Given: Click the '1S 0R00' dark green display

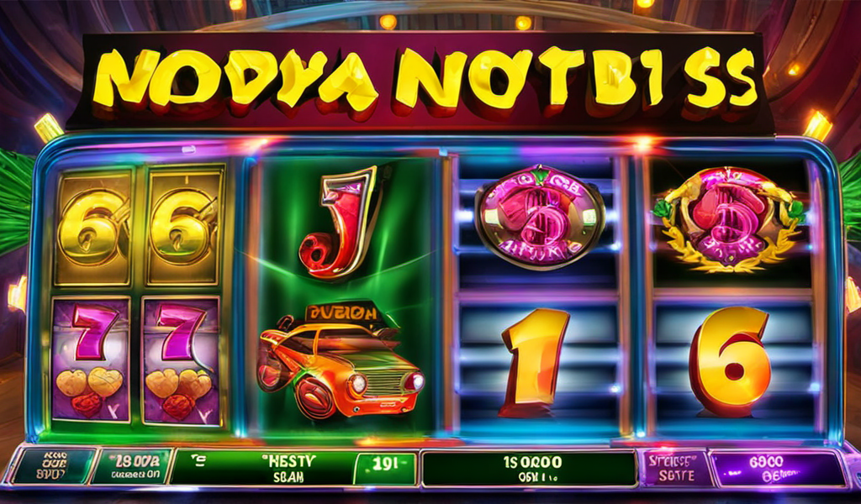Looking at the screenshot, I should pos(529,470).
